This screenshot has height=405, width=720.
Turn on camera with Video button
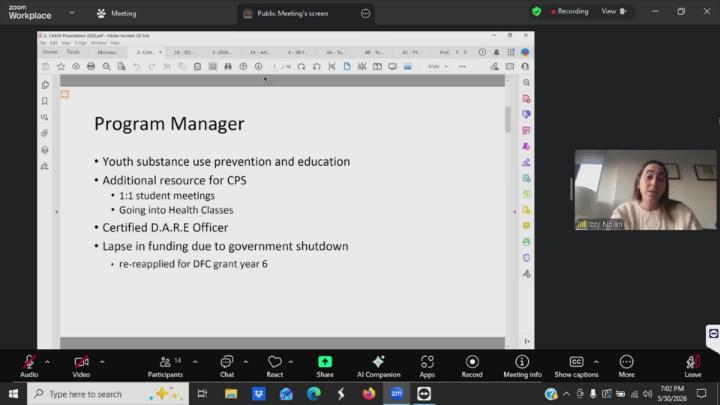81,364
